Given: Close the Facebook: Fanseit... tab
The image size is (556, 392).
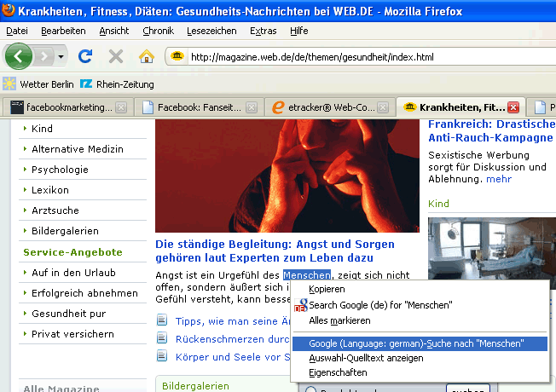Looking at the screenshot, I should (x=252, y=107).
